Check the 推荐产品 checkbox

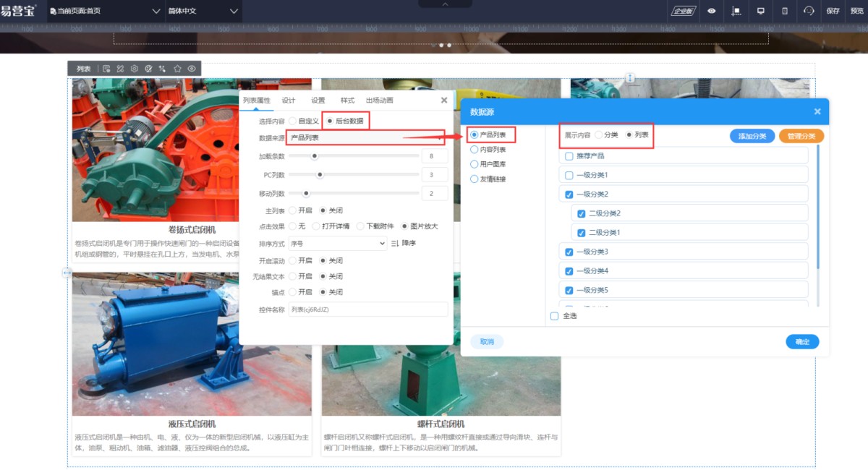(x=569, y=156)
